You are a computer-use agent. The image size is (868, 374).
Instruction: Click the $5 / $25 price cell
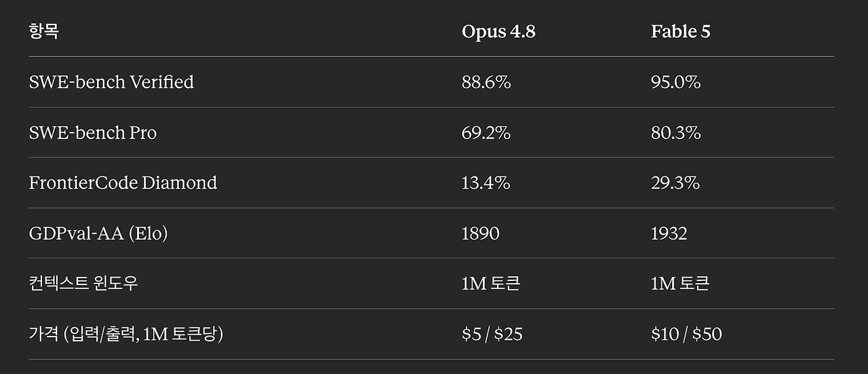[x=492, y=334]
